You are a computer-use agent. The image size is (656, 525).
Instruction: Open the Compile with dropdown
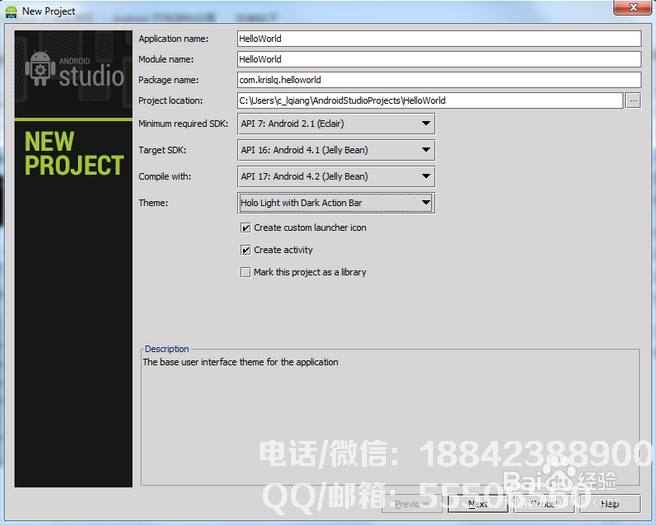coord(336,177)
